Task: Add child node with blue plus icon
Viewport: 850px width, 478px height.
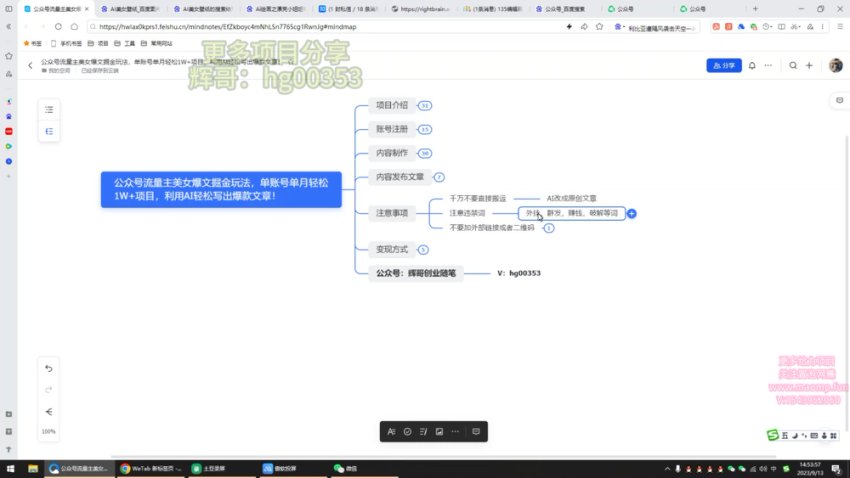Action: pyautogui.click(x=632, y=213)
